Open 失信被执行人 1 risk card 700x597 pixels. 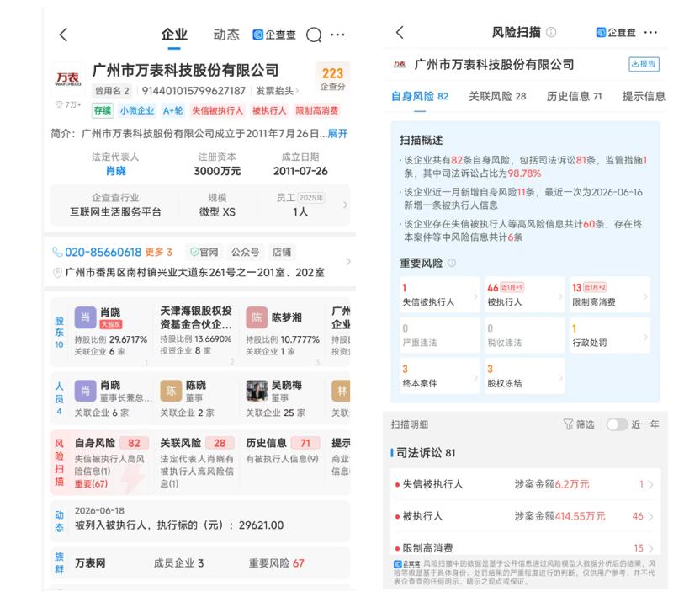point(440,295)
